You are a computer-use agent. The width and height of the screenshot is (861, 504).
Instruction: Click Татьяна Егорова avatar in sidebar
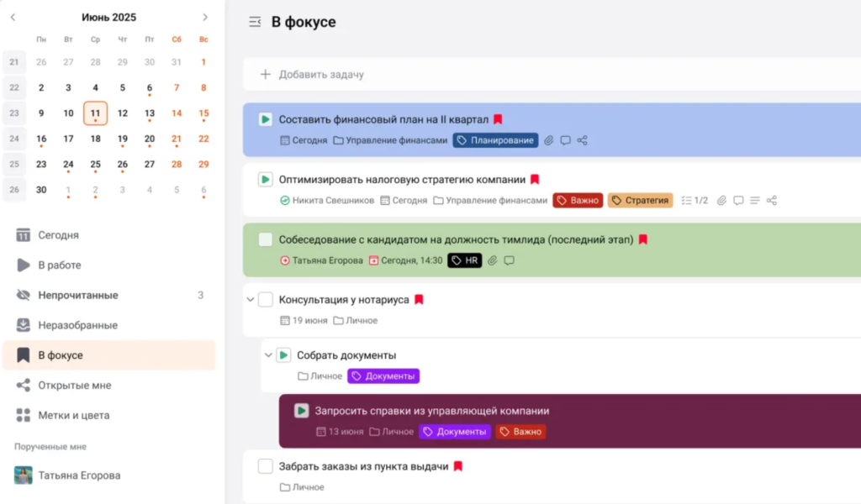[x=23, y=475]
